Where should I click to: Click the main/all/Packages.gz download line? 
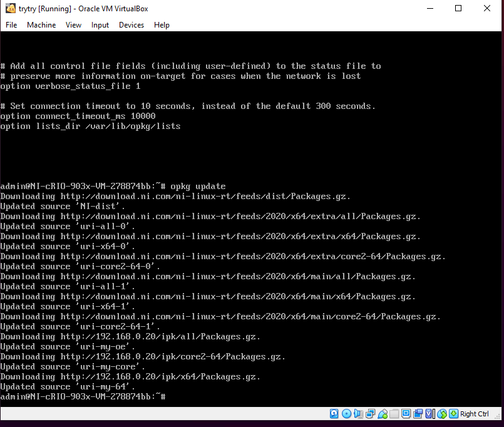pos(208,276)
